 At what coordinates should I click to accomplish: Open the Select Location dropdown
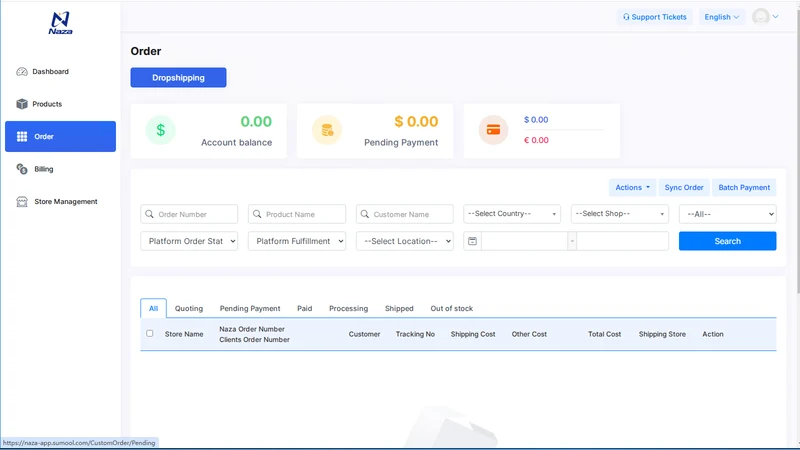click(x=405, y=241)
